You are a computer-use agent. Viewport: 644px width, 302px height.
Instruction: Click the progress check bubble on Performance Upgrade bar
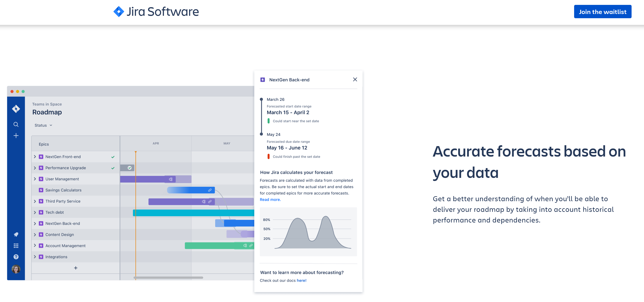pyautogui.click(x=129, y=168)
